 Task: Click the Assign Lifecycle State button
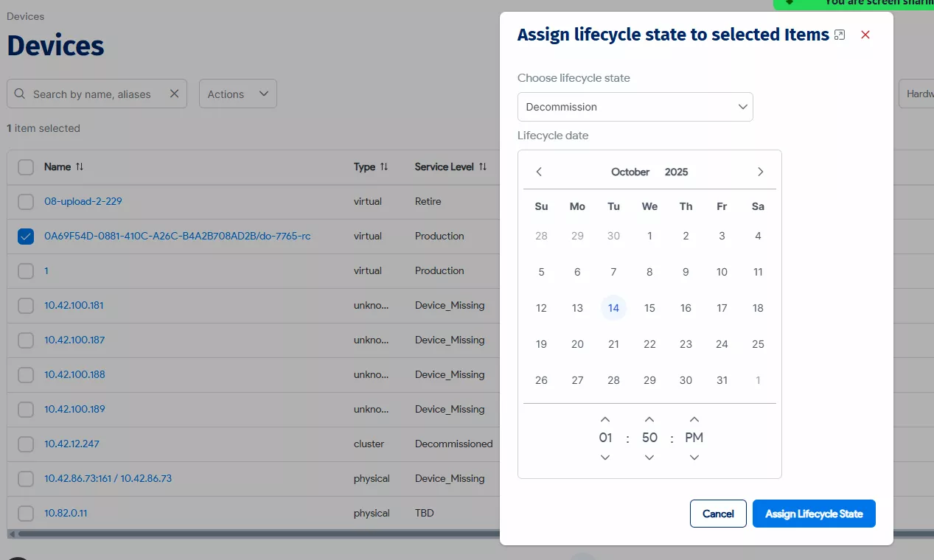click(814, 514)
